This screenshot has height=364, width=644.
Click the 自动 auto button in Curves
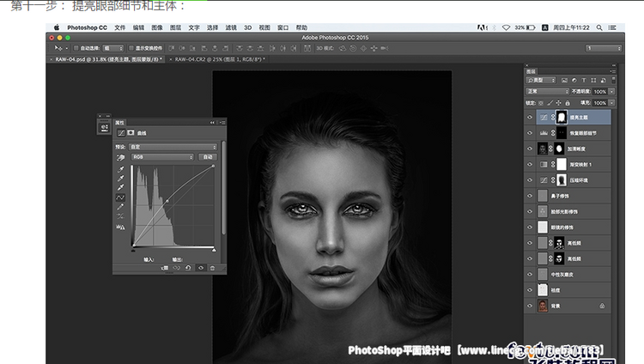point(207,157)
